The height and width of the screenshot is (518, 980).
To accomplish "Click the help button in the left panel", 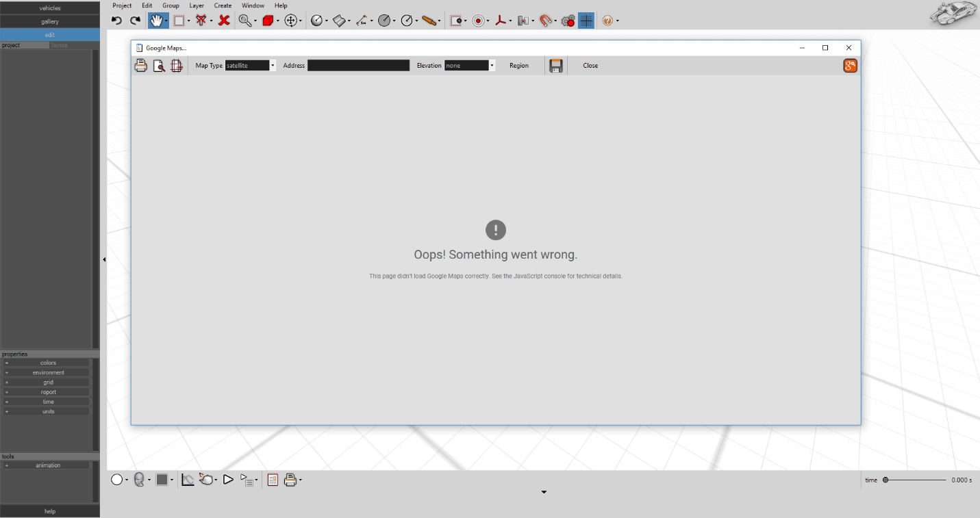I will click(x=50, y=511).
